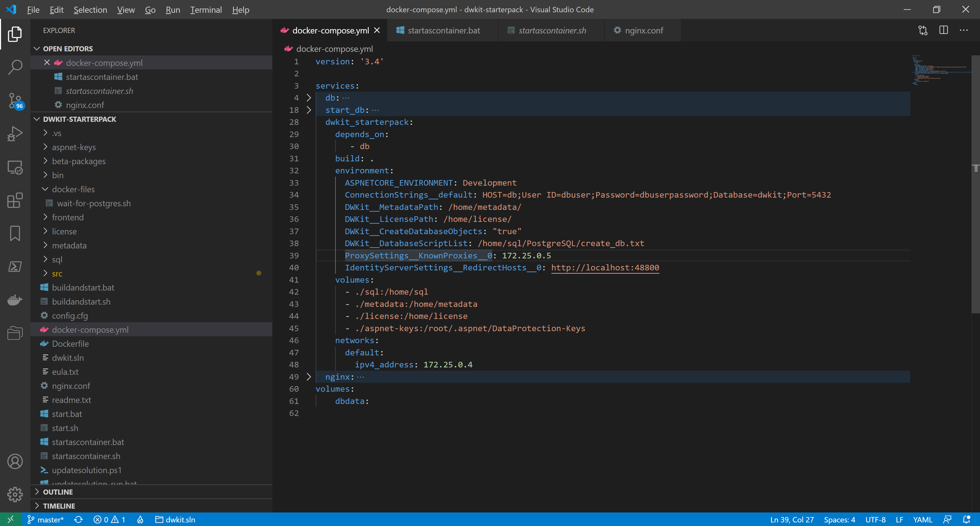Click dwkit.sln project in status bar
The width and height of the screenshot is (980, 526).
[175, 519]
